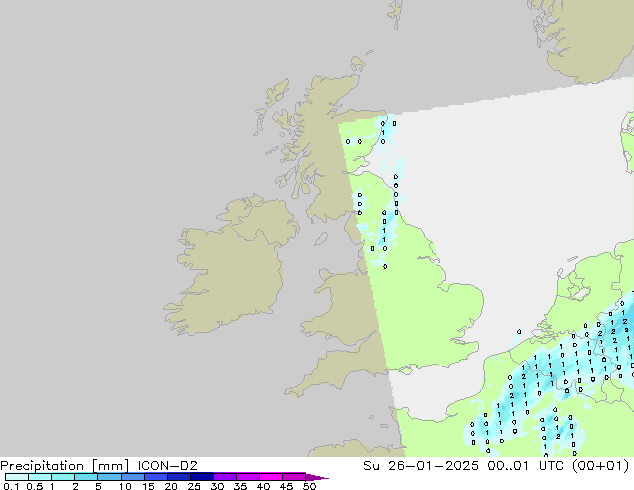Click the 0.5–1 mm legend color swatch

pos(40,477)
